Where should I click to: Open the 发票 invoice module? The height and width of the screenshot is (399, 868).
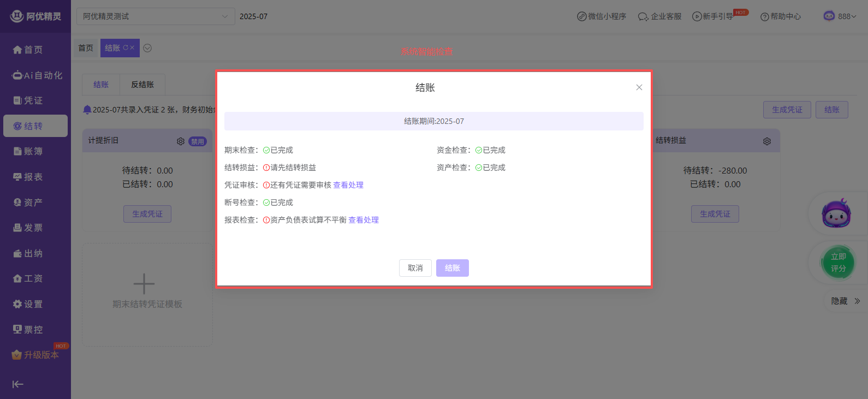point(17,228)
